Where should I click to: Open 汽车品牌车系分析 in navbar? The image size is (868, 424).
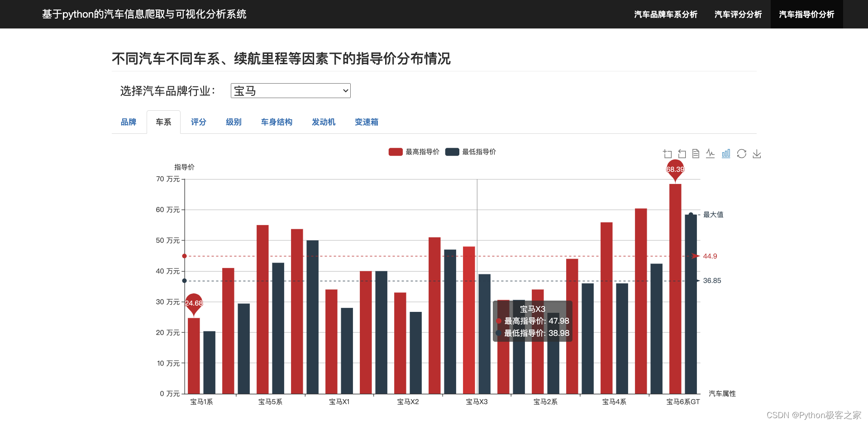[x=666, y=14]
